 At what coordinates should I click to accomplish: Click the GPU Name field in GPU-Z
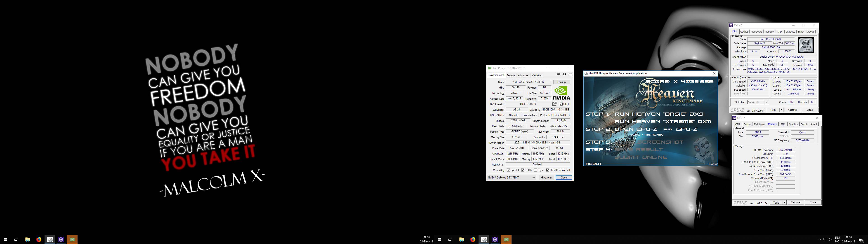(x=528, y=82)
